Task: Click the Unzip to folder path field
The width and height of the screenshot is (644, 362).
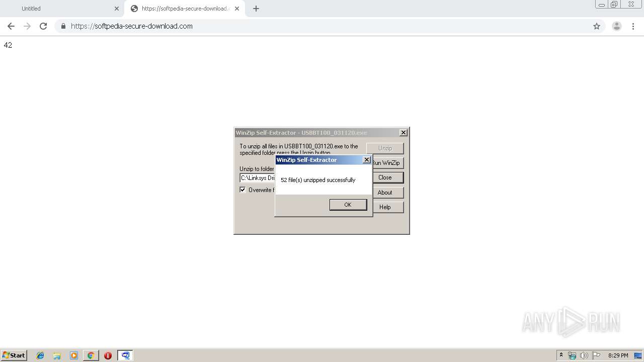Action: click(257, 178)
